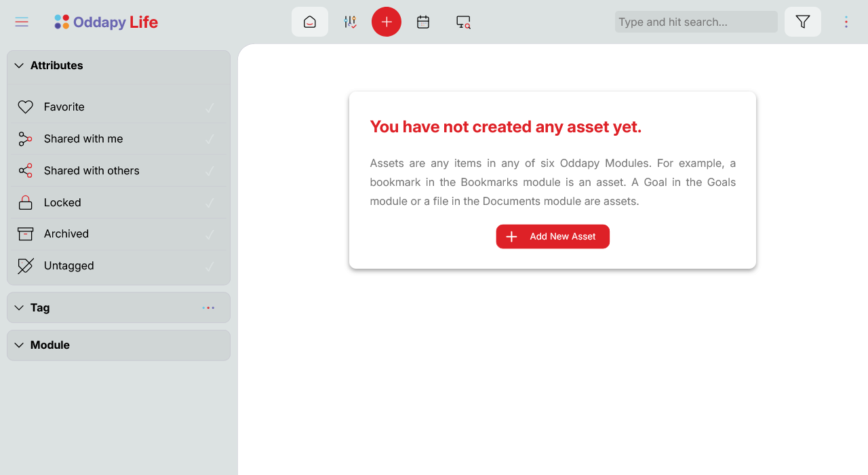Click the search input field
Viewport: 868px width, 475px height.
[x=696, y=22]
